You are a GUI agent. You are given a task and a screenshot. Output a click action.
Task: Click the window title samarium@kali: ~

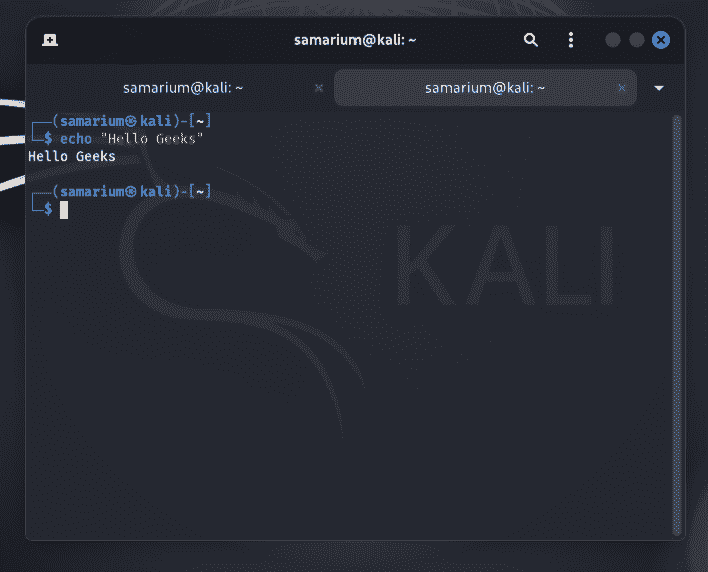(x=355, y=40)
